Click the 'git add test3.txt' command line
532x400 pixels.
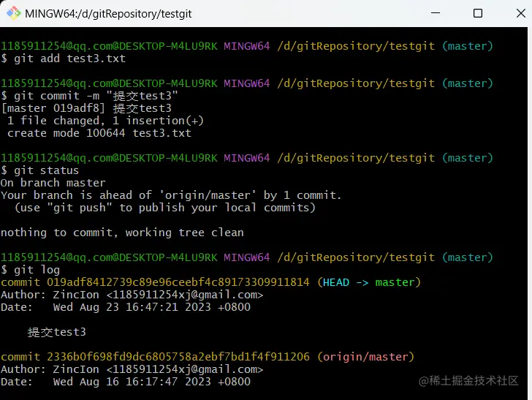click(63, 59)
